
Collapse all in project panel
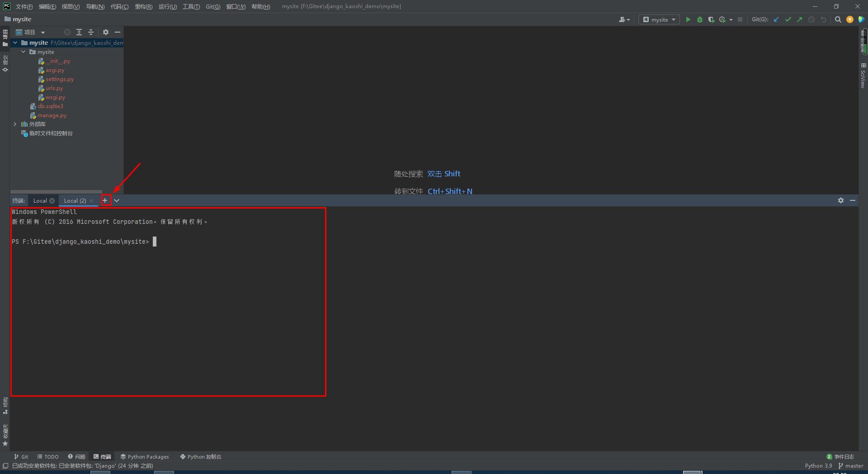coord(91,32)
